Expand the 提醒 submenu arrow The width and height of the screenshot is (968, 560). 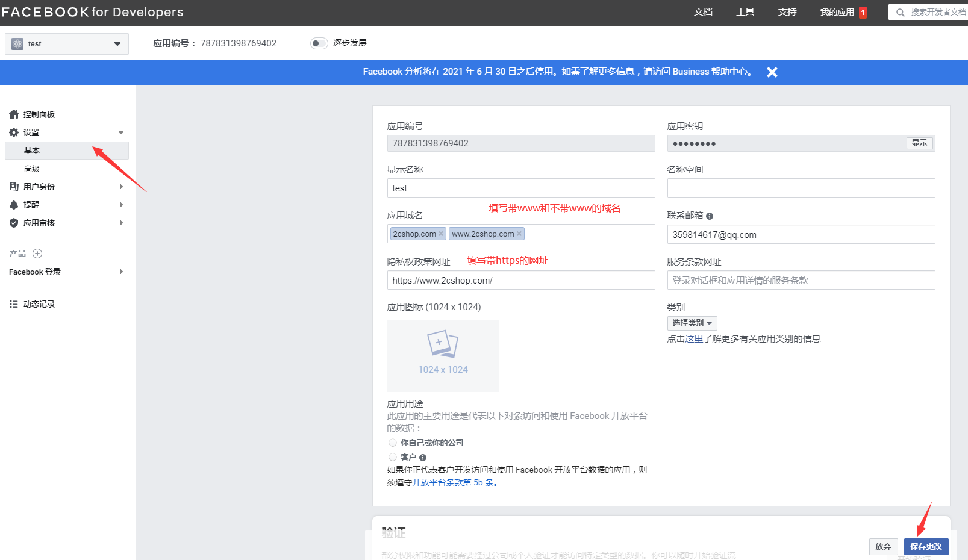point(121,205)
